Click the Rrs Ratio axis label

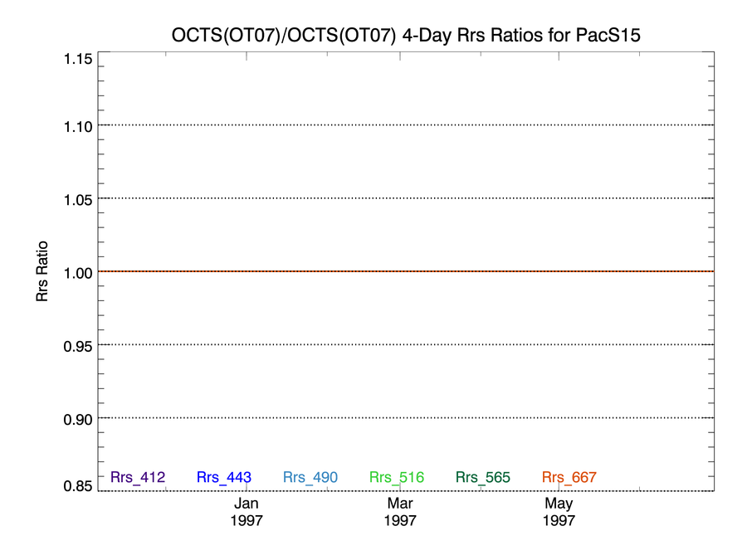pos(42,271)
